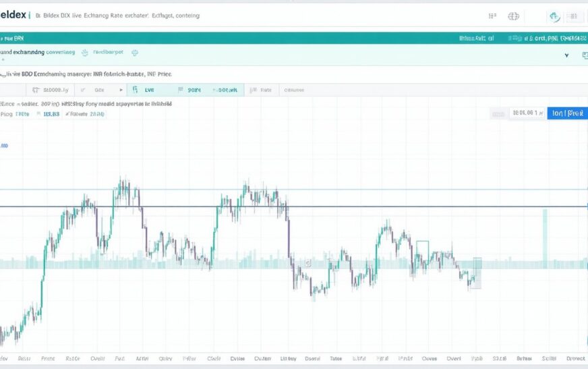
Task: Click the grid icon in the header
Action: point(492,16)
